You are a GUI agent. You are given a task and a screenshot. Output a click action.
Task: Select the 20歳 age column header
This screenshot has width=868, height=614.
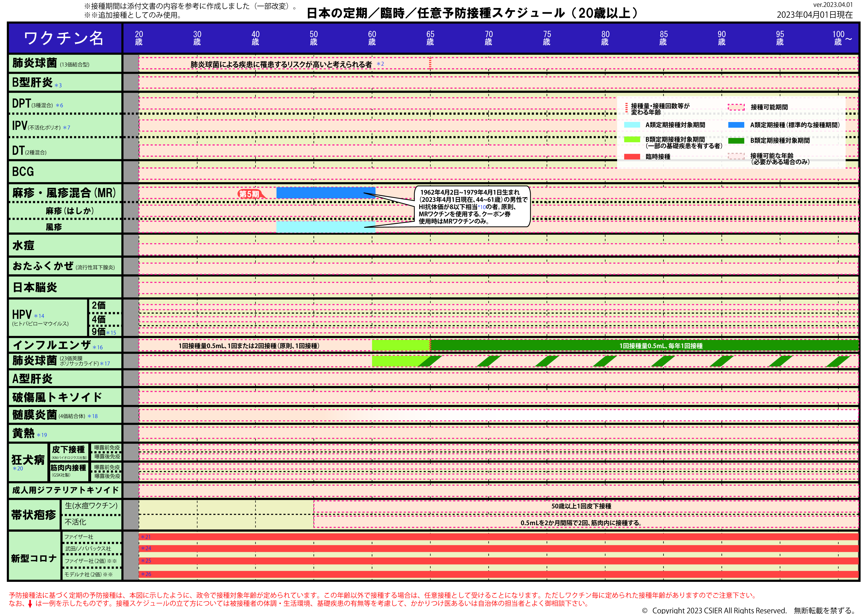click(139, 38)
